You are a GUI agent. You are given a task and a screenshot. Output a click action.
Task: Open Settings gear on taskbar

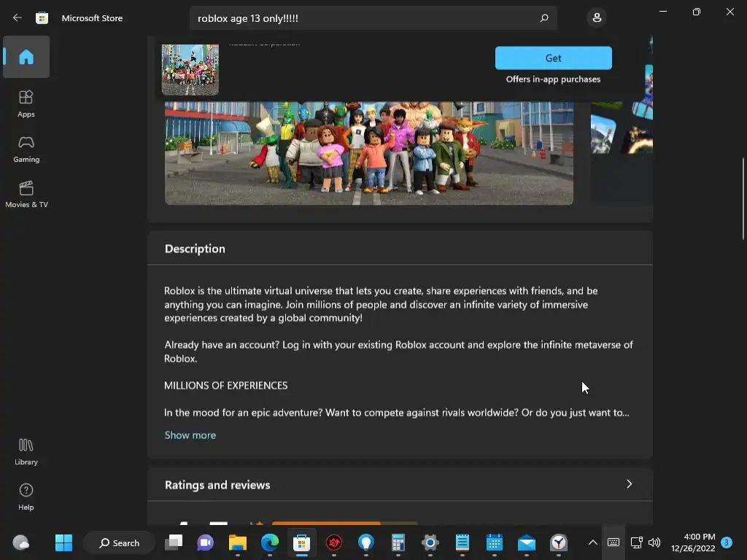430,542
